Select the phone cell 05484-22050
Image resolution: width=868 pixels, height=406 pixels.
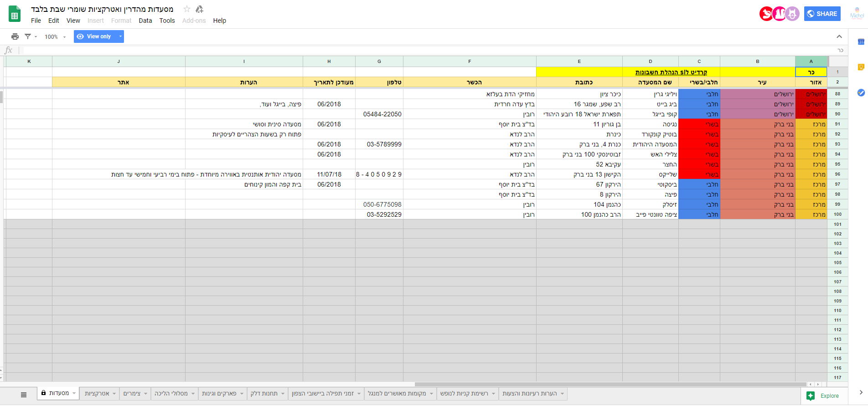pyautogui.click(x=379, y=114)
